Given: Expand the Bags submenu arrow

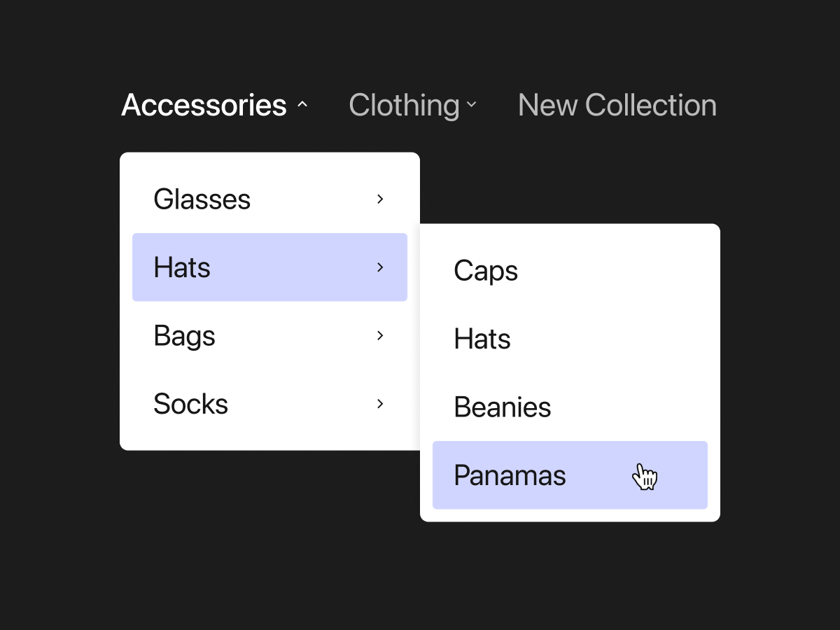Looking at the screenshot, I should (x=380, y=335).
